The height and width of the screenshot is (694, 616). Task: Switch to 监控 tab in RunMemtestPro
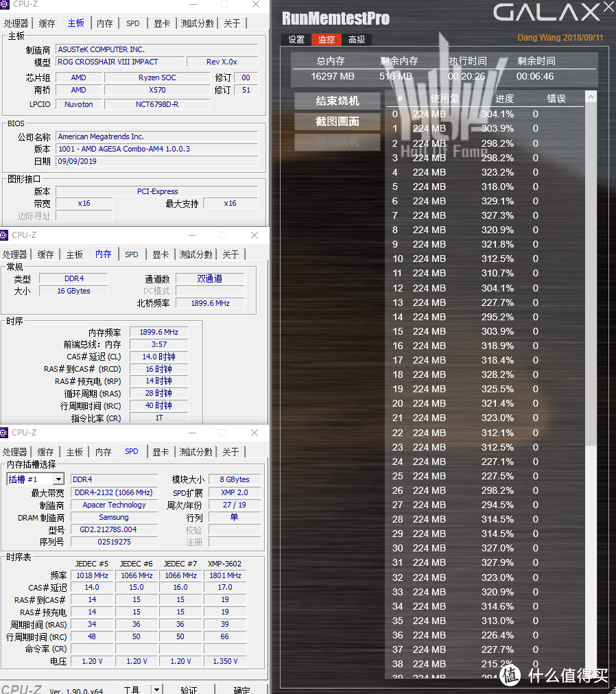coord(327,39)
